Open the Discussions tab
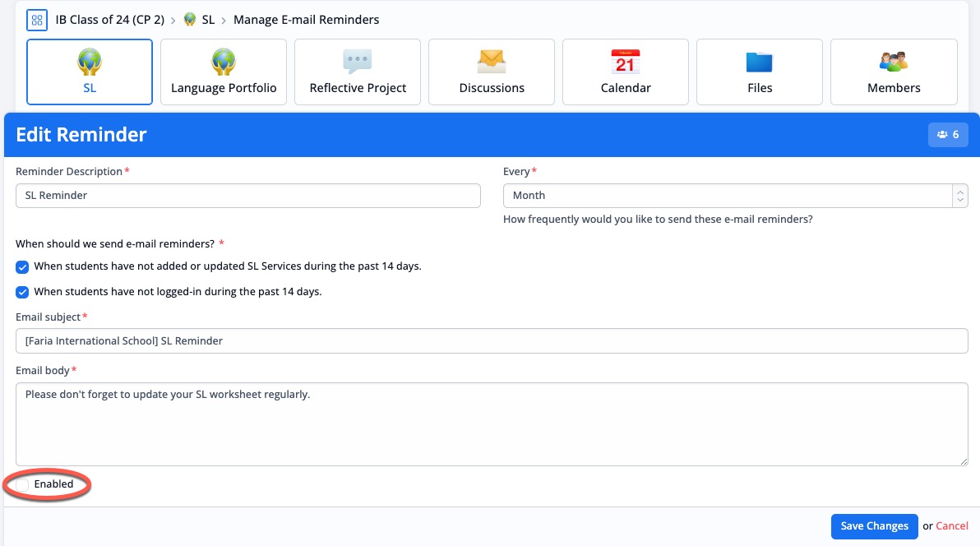Viewport: 980px width, 546px height. [492, 72]
